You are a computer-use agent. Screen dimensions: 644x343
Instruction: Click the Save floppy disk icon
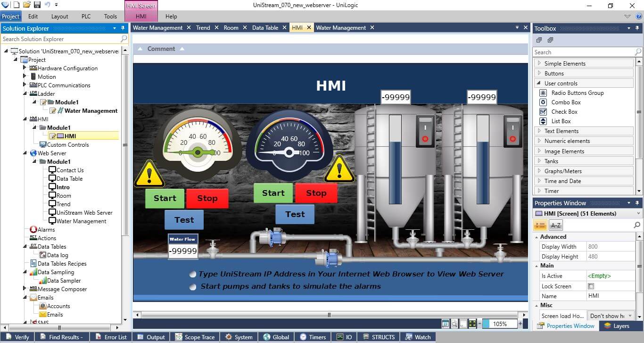point(37,5)
